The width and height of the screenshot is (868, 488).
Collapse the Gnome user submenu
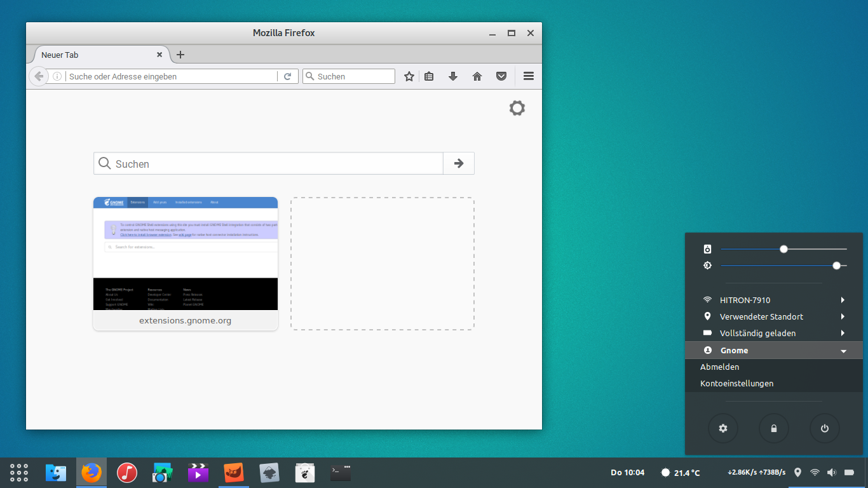coord(774,350)
